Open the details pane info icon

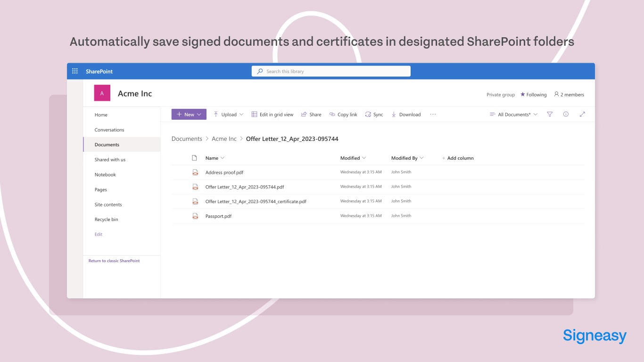point(566,114)
